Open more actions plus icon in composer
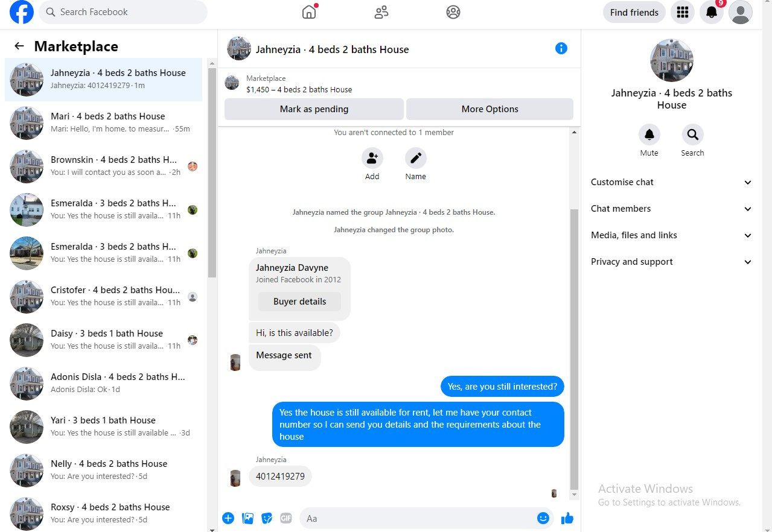 point(228,518)
